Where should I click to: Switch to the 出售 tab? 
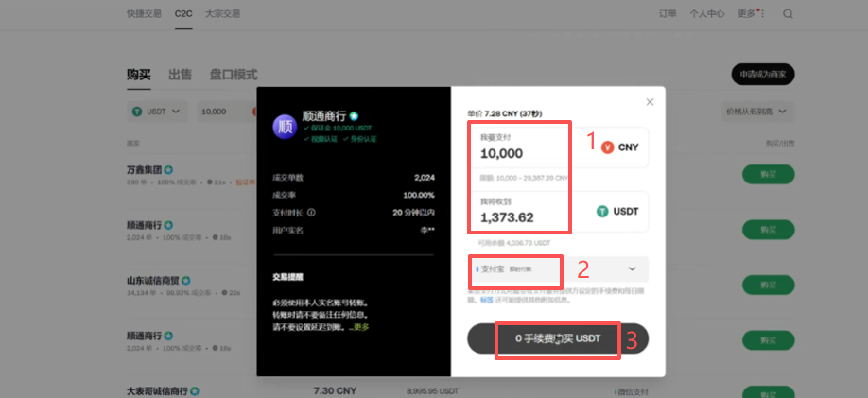(x=180, y=74)
